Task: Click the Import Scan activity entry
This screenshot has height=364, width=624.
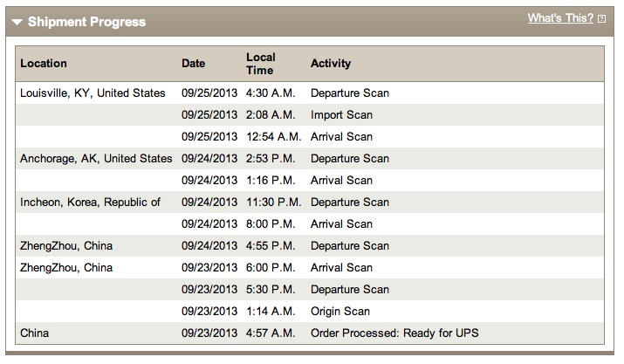Action: point(341,115)
